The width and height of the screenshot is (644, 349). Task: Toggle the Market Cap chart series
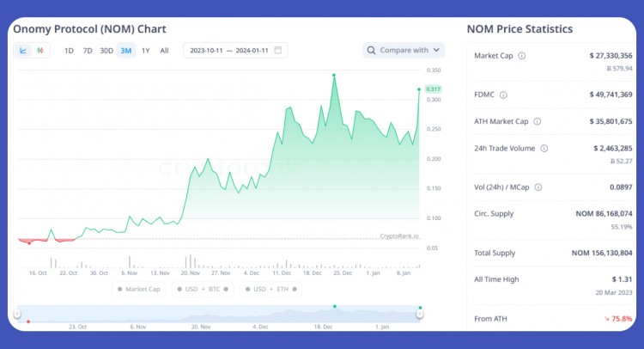[x=139, y=290]
